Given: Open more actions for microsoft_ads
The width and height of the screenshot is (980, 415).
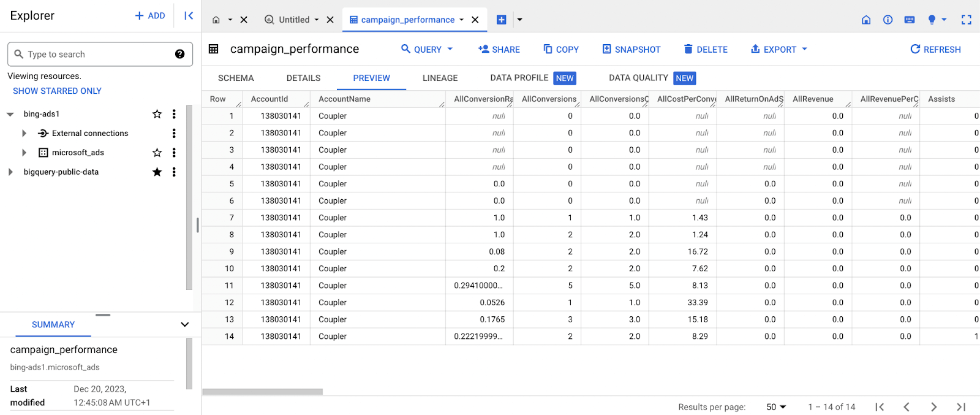Looking at the screenshot, I should pyautogui.click(x=174, y=153).
